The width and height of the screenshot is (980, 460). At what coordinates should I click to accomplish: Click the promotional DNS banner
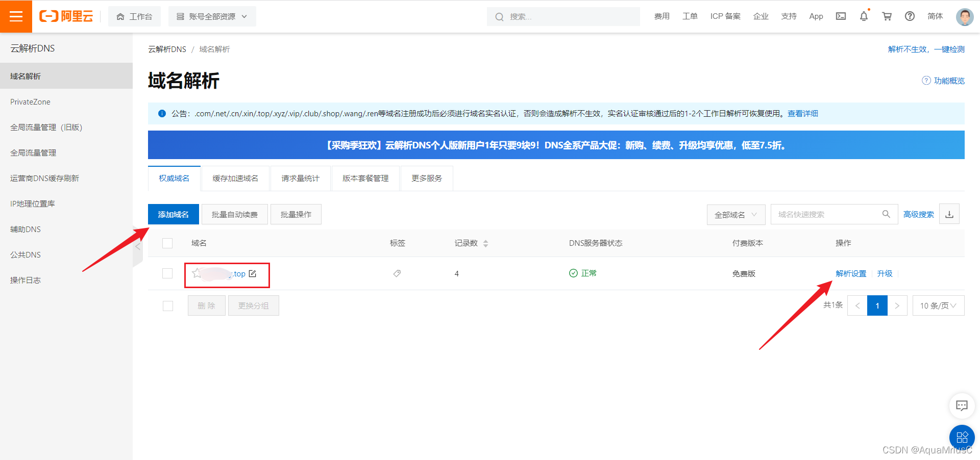[556, 145]
